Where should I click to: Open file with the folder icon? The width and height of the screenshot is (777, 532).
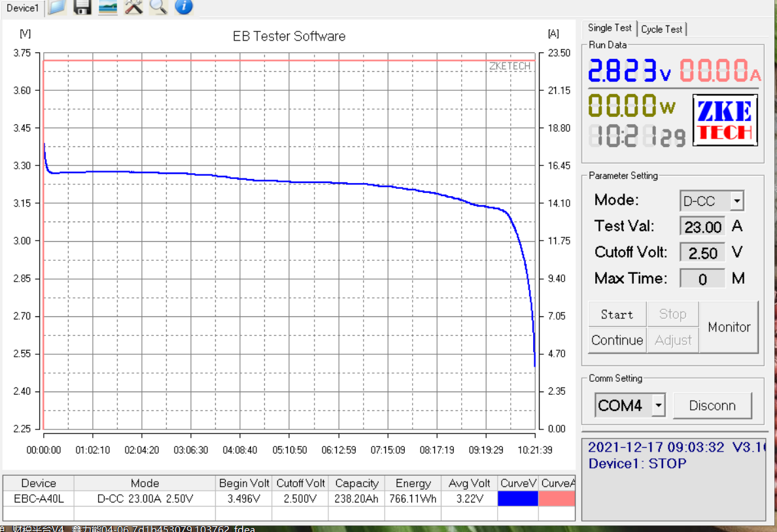click(x=57, y=7)
